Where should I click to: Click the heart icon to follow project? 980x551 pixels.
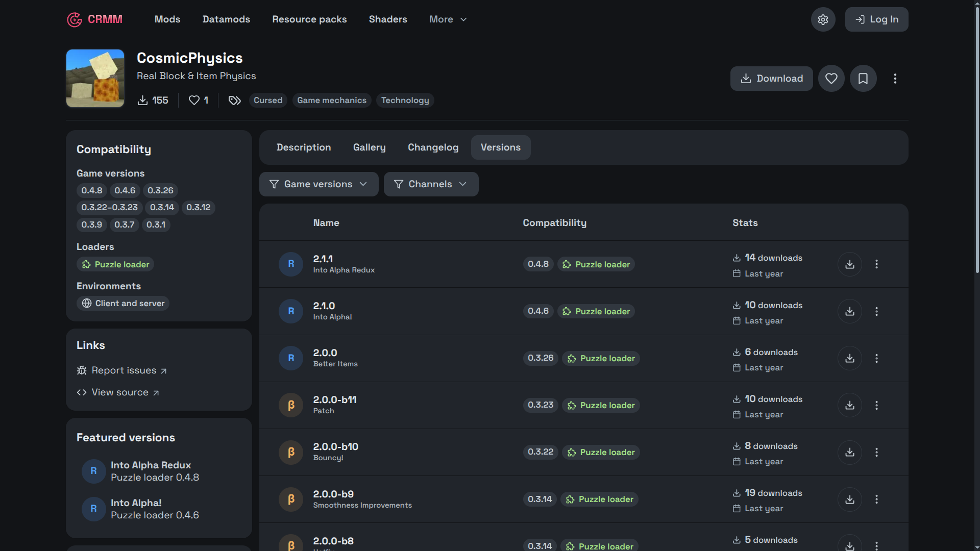pos(831,79)
